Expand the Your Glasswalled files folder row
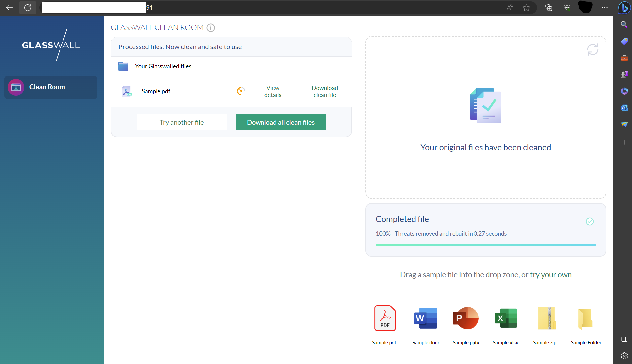This screenshot has height=364, width=632. coord(163,66)
